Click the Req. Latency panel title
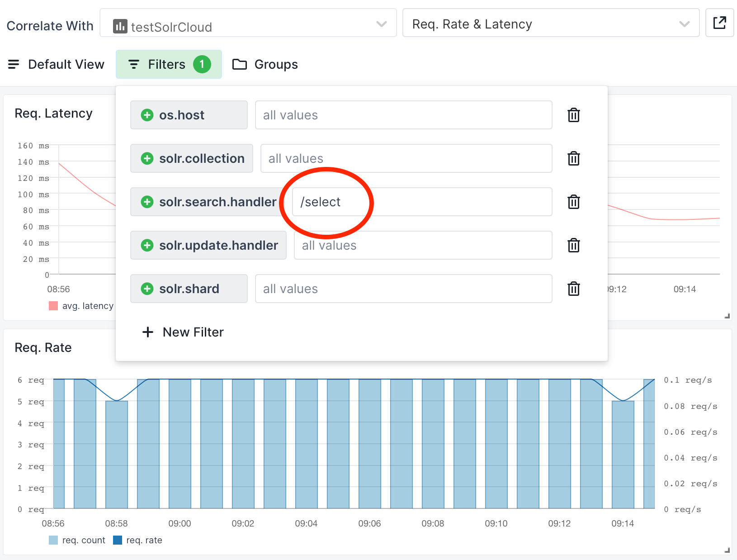 (53, 113)
